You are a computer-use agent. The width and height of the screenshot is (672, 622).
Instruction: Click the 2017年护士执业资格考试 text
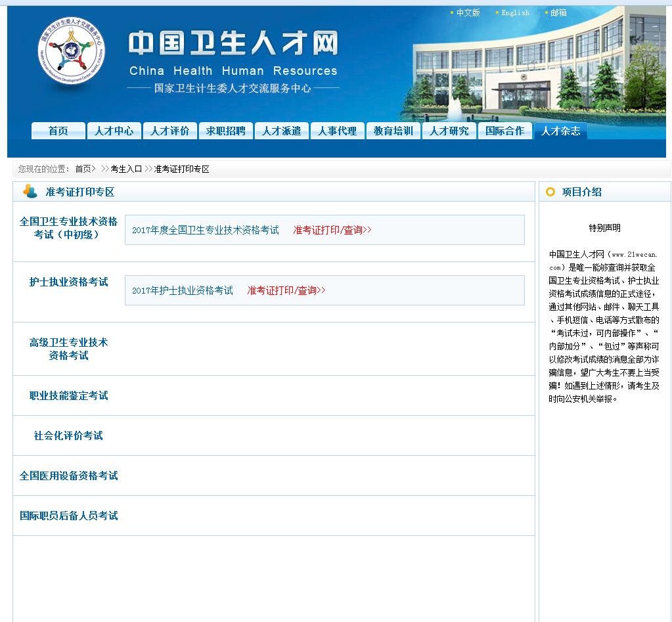coord(183,290)
